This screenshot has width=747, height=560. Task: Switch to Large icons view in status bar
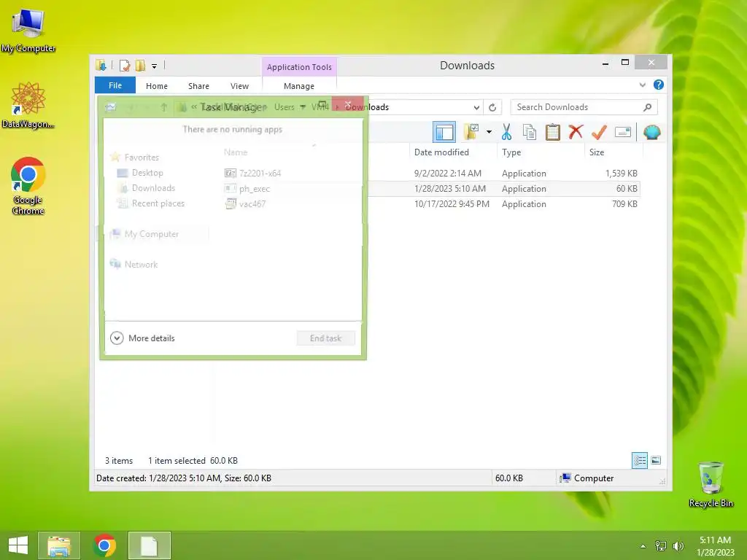[x=656, y=460]
